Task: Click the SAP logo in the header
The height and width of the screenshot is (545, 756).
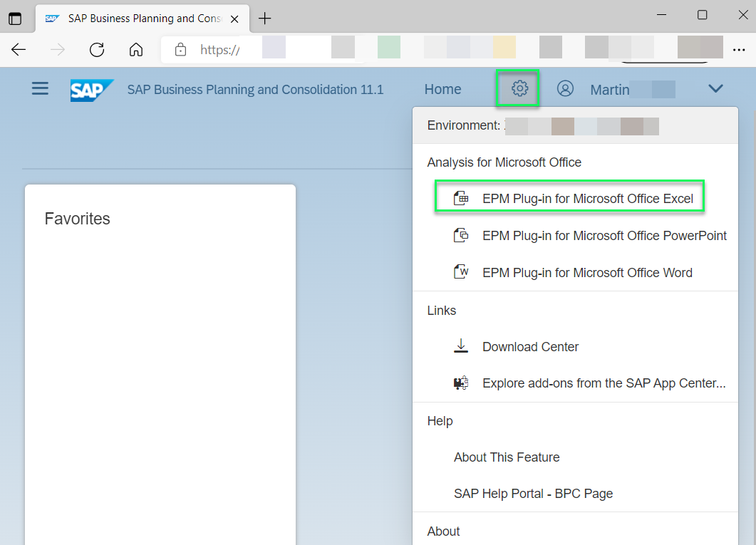Action: (91, 88)
